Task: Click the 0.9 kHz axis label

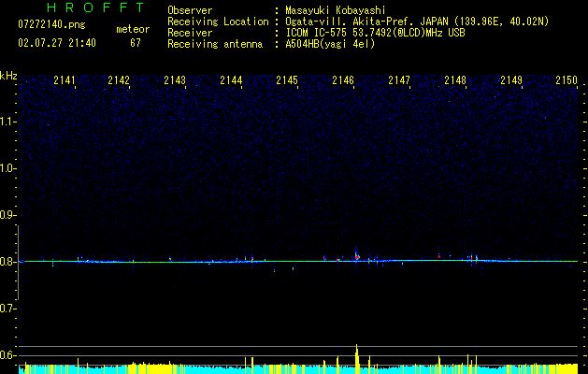Action: 7,215
